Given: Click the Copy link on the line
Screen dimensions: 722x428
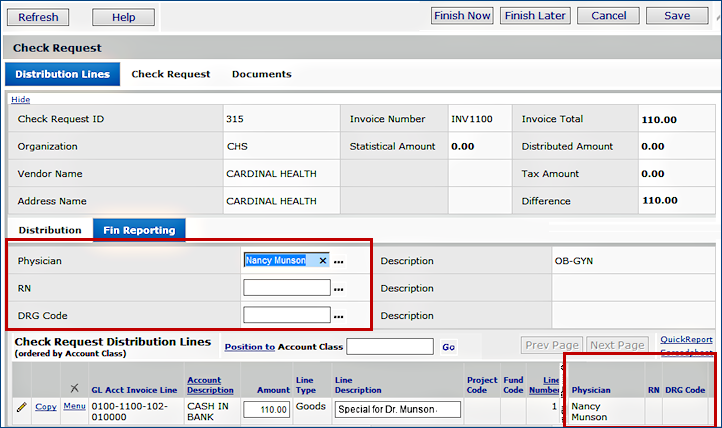Looking at the screenshot, I should 46,407.
